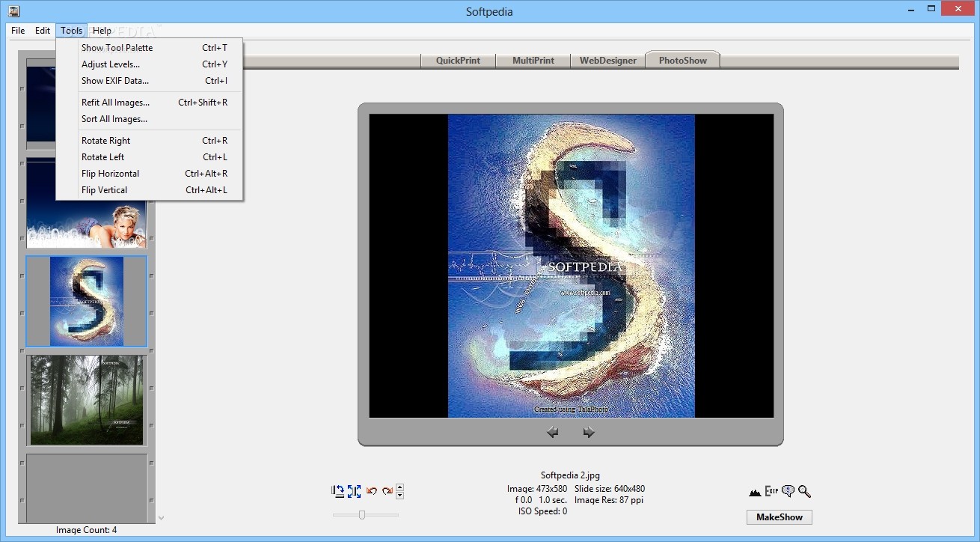This screenshot has width=980, height=542.
Task: Select Sort All Images... entry
Action: click(x=150, y=119)
